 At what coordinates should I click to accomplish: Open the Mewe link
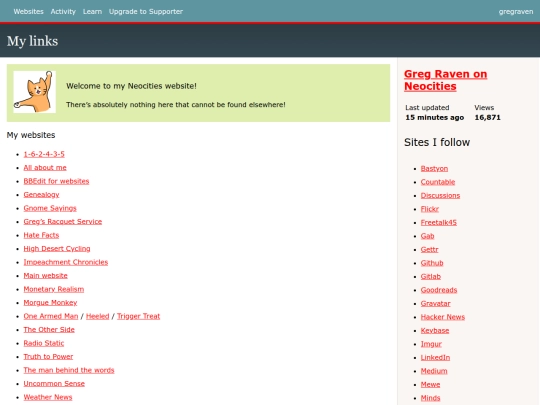pos(430,384)
